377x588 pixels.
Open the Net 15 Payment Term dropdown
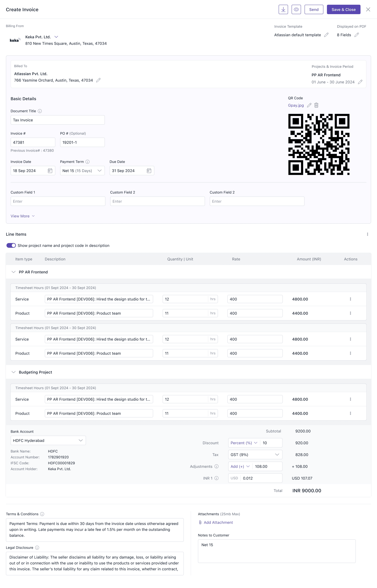click(x=82, y=171)
